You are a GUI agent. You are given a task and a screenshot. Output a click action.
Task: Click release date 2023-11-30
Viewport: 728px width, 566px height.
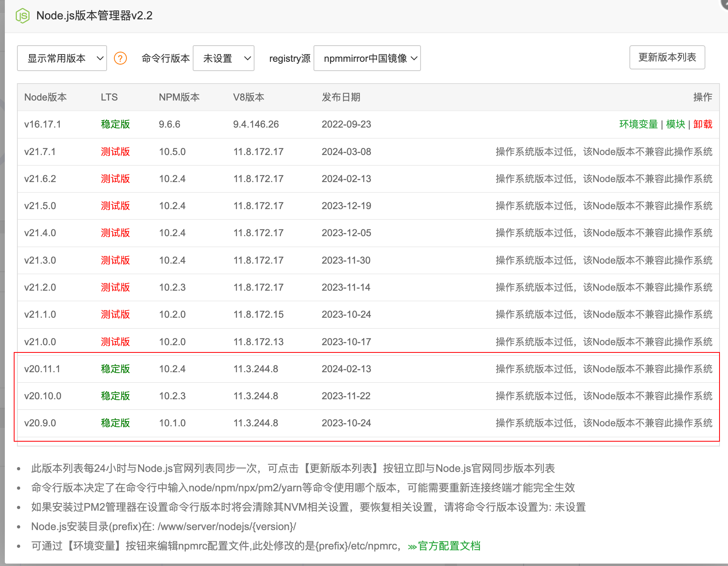click(x=346, y=260)
